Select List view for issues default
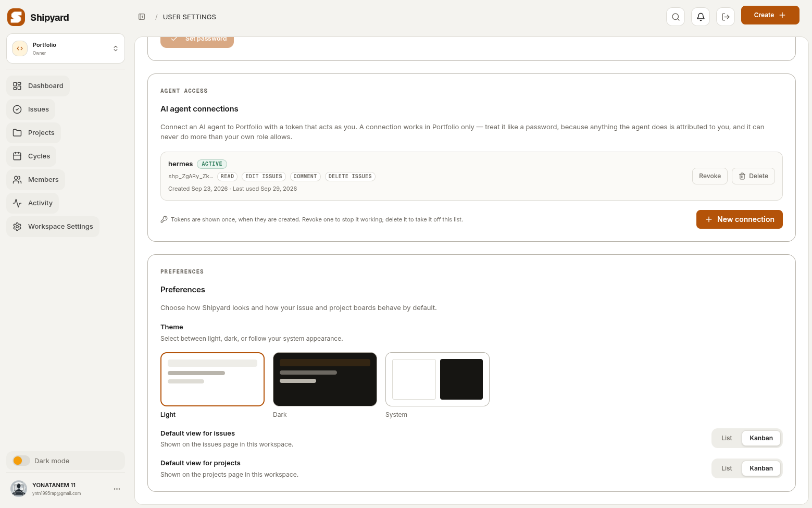Screen dimensions: 812x508 tap(727, 438)
